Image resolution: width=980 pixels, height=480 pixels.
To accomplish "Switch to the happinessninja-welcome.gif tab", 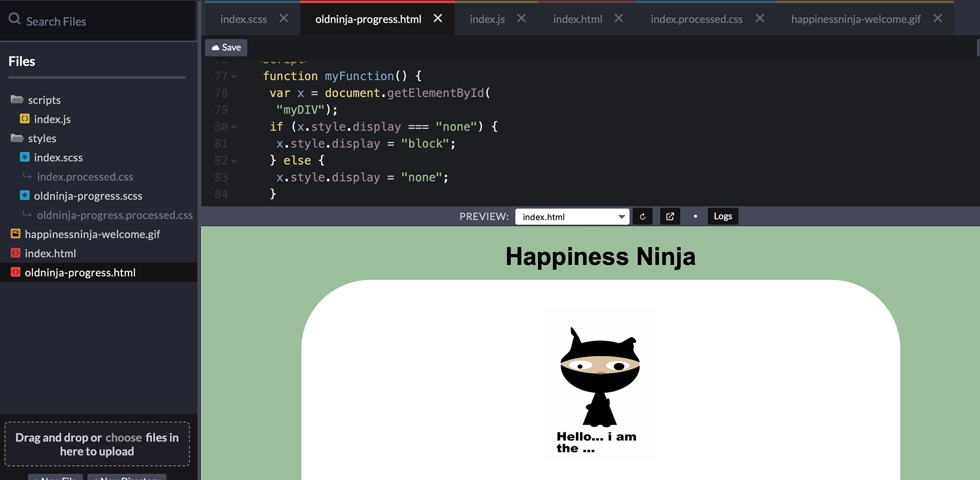I will 855,19.
